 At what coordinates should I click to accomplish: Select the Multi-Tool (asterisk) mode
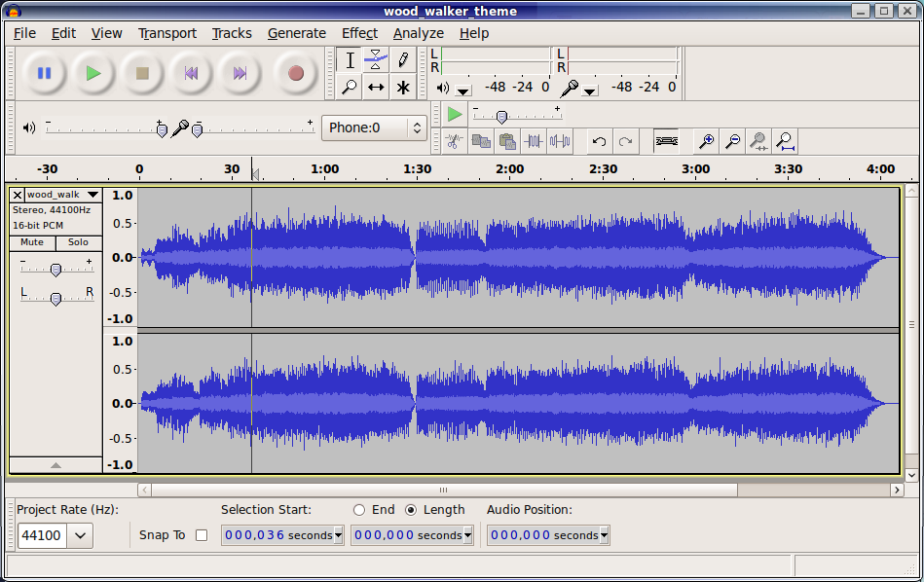[x=403, y=88]
